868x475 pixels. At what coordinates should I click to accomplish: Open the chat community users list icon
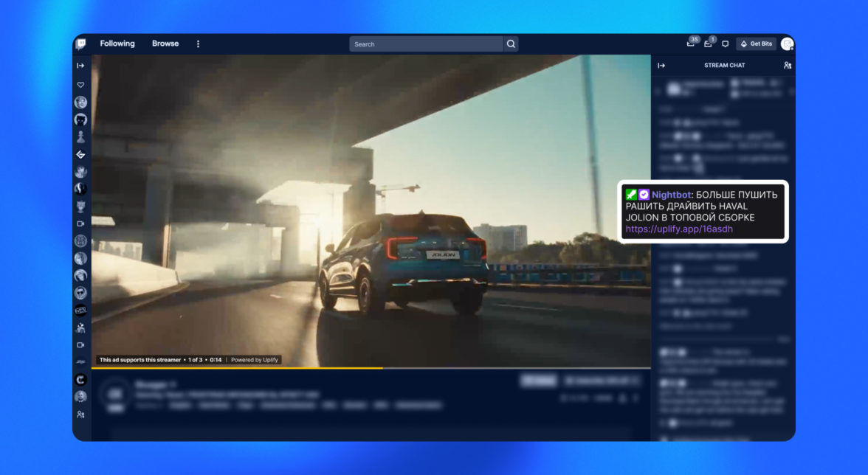click(788, 66)
